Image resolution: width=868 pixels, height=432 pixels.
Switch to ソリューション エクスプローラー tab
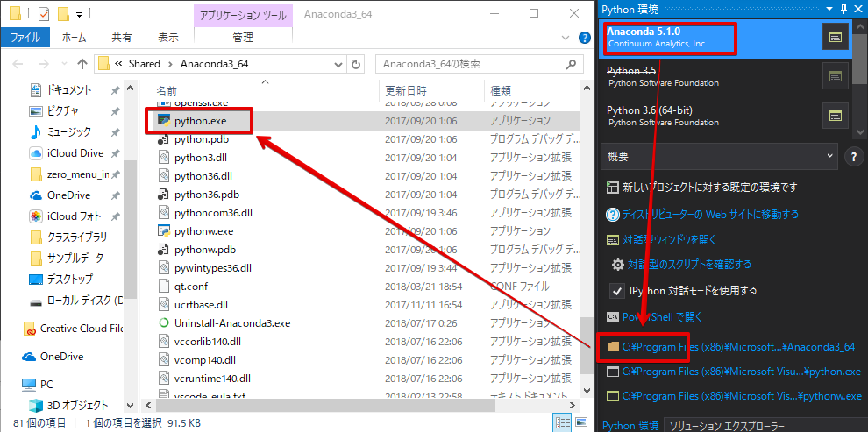pos(727,425)
